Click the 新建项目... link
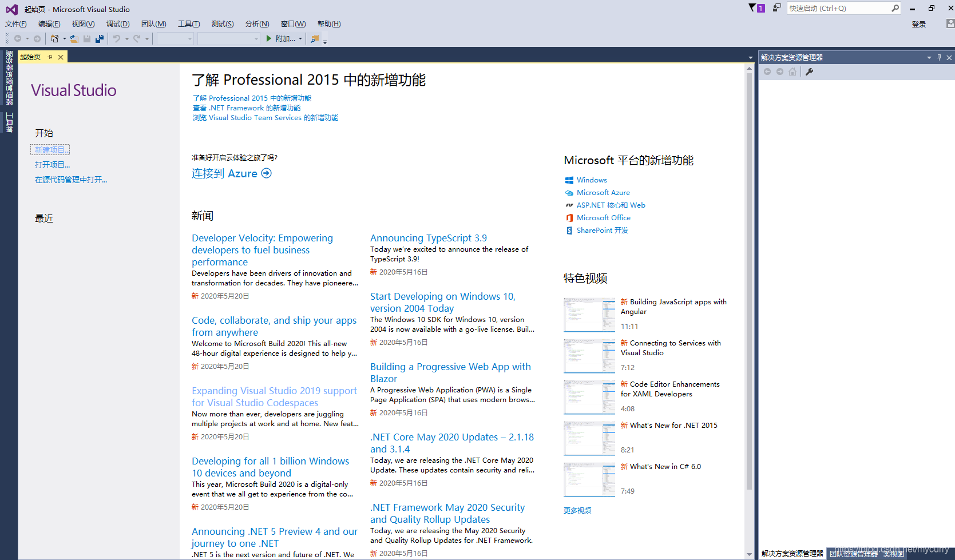 tap(50, 150)
